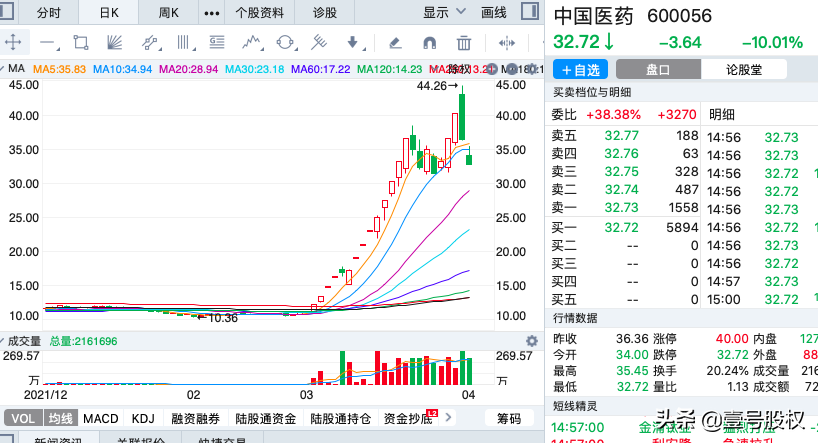
Task: Select 资金抄底 indicator
Action: click(408, 418)
